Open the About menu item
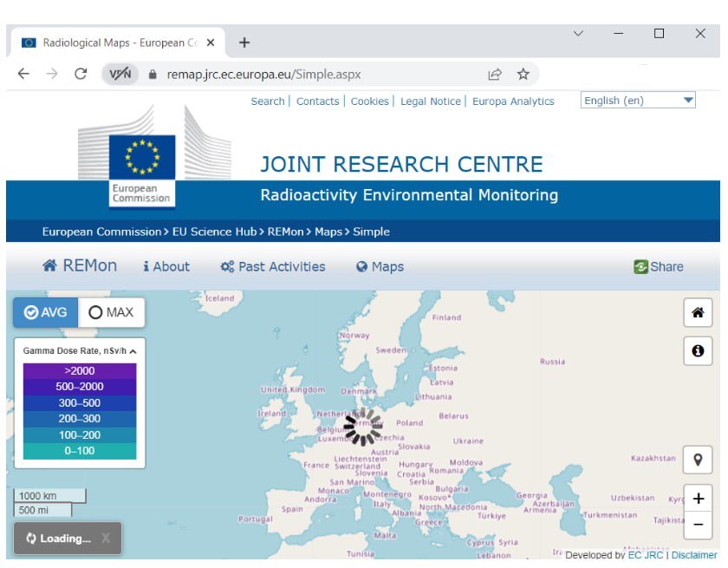The image size is (728, 568). tap(166, 266)
